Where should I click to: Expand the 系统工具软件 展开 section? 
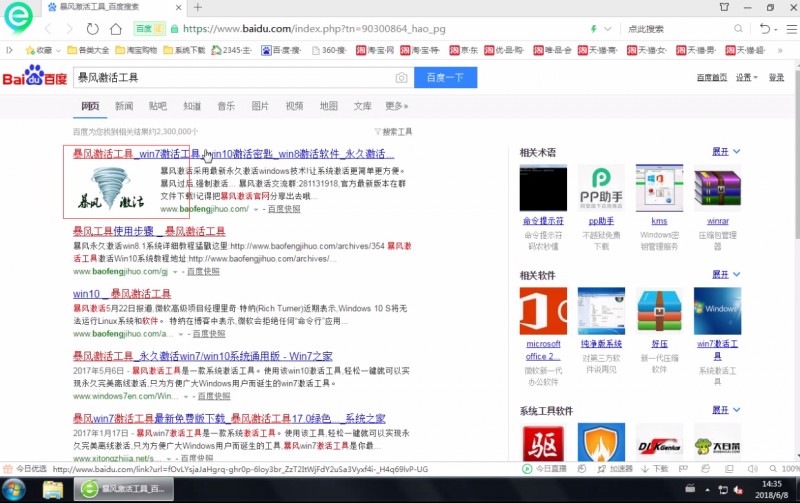coord(726,410)
